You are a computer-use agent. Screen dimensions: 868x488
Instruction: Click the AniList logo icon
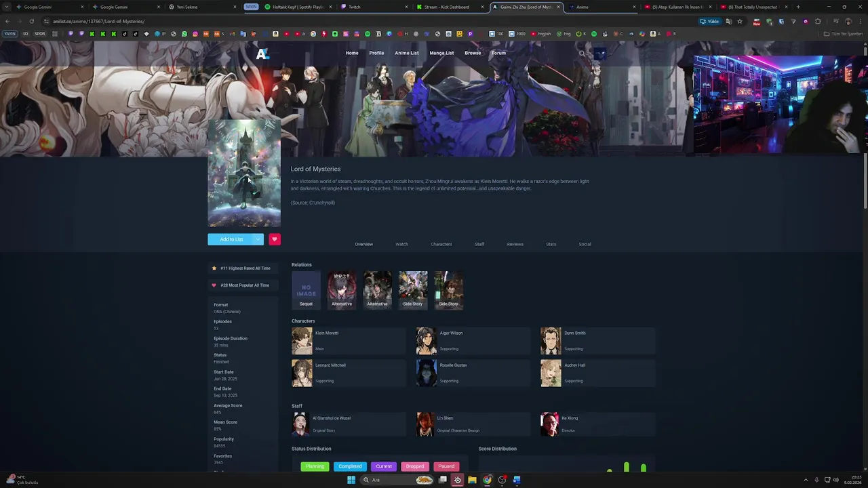262,53
